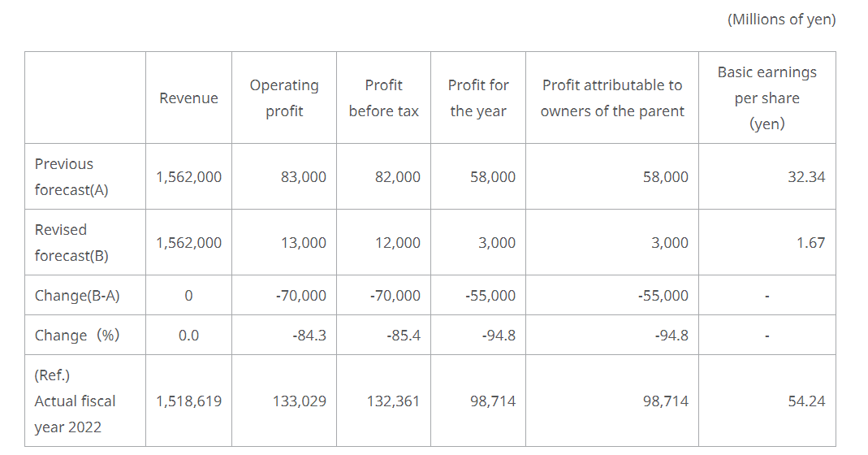Select the Change (%) row label
868x455 pixels.
coord(77,336)
